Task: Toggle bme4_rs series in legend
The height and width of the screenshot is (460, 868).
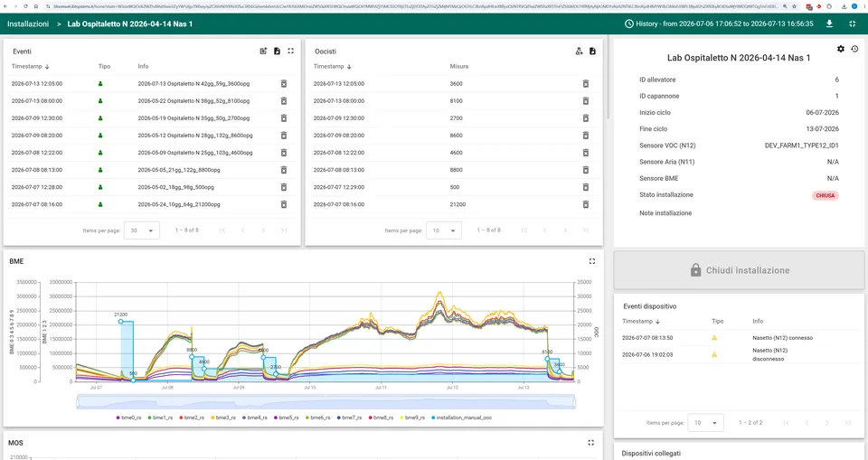Action: point(255,418)
